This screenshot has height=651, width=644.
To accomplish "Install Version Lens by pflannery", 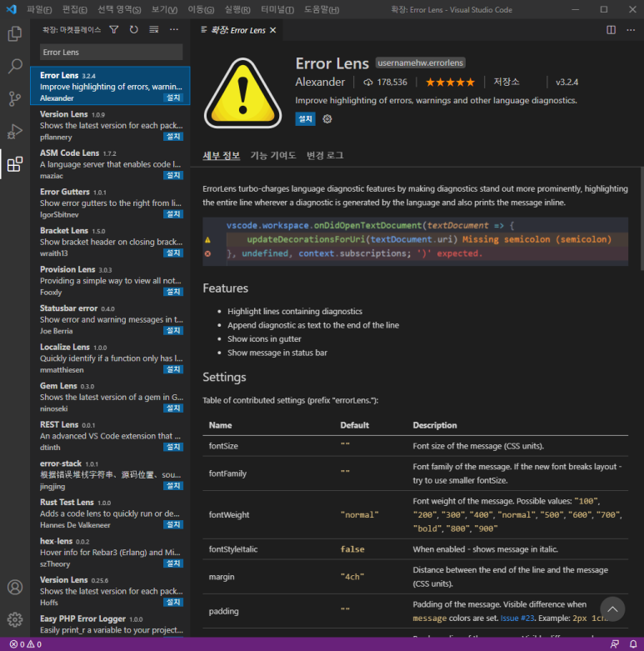I will (173, 137).
